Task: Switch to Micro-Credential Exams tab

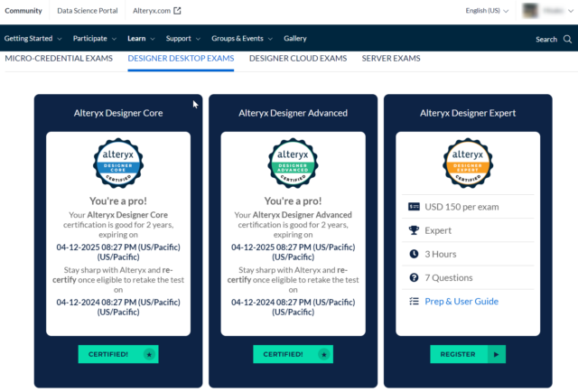Action: point(59,59)
